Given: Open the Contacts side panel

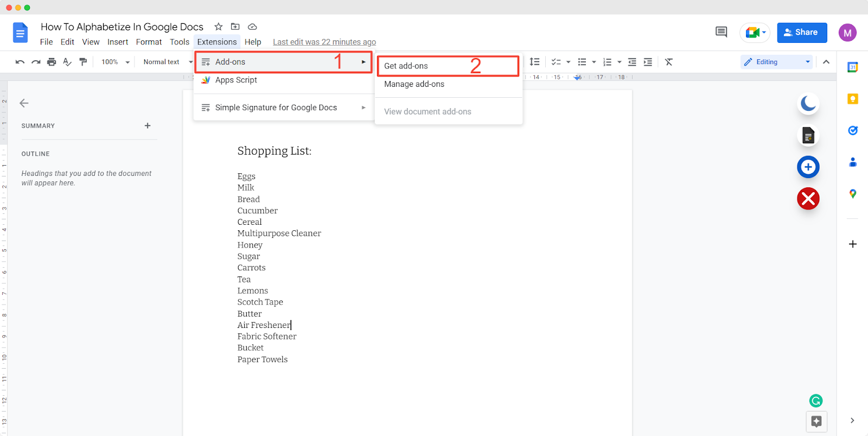Looking at the screenshot, I should (853, 162).
